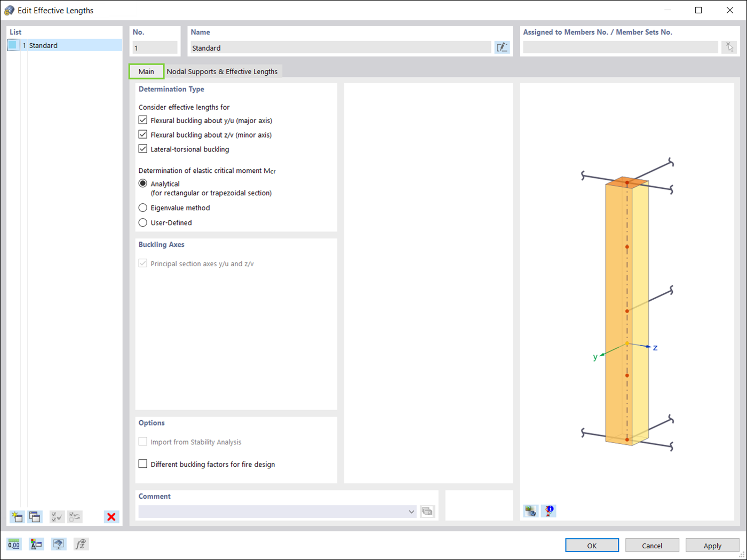Select all entries in the list
This screenshot has height=560, width=747.
pyautogui.click(x=57, y=517)
